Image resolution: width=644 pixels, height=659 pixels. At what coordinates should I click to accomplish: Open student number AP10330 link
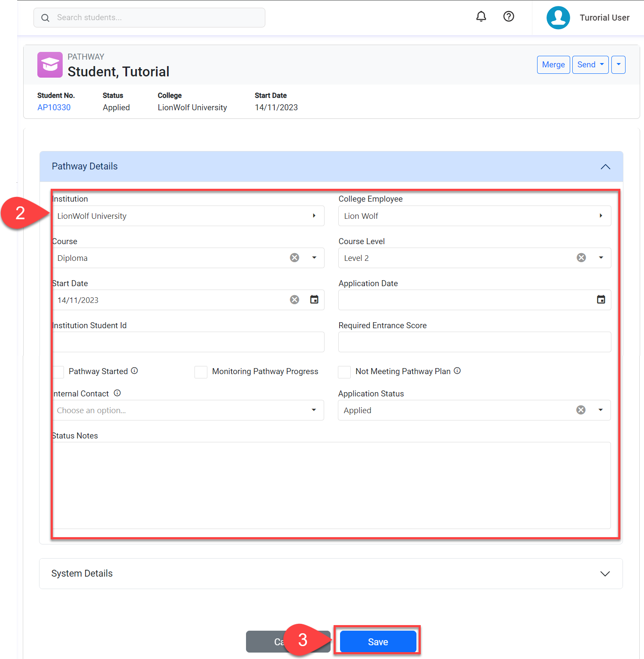click(54, 107)
